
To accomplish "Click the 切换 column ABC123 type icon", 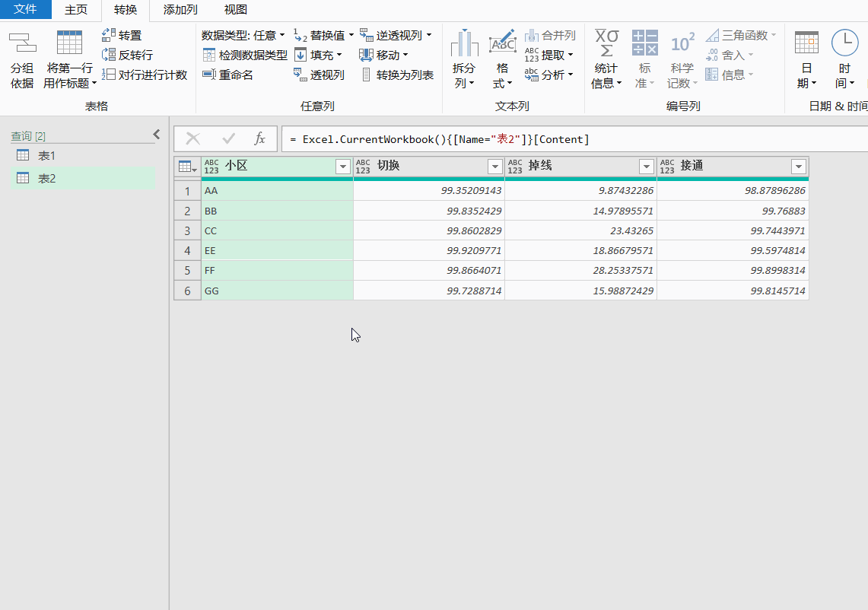I will [x=363, y=167].
